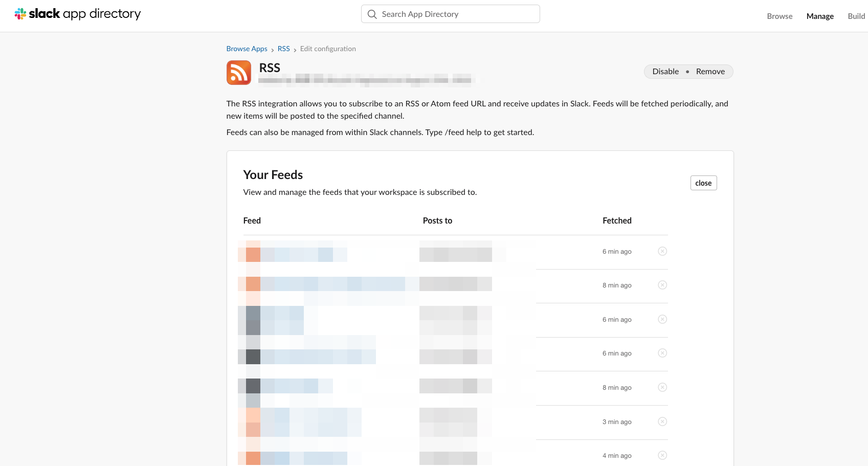This screenshot has height=466, width=868.
Task: Remove the topmost feed using its x icon
Action: (x=662, y=251)
